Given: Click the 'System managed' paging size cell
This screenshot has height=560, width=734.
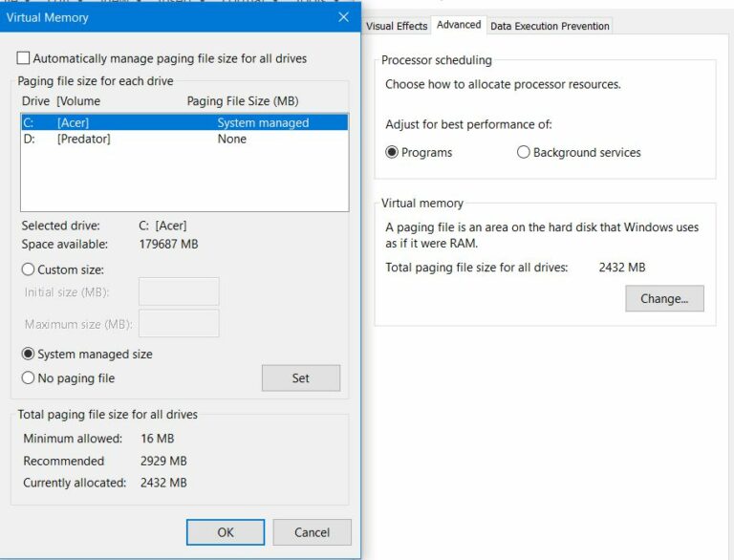Looking at the screenshot, I should click(263, 122).
